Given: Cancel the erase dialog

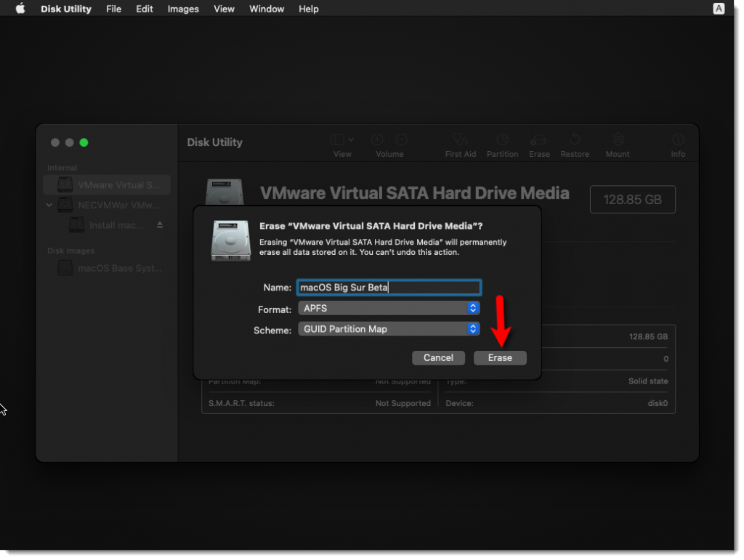Looking at the screenshot, I should 438,357.
